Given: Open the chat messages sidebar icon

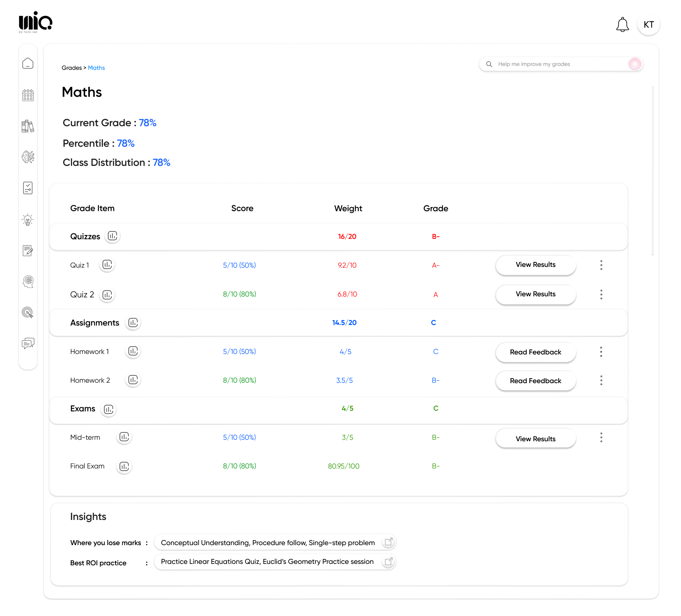Looking at the screenshot, I should click(28, 343).
